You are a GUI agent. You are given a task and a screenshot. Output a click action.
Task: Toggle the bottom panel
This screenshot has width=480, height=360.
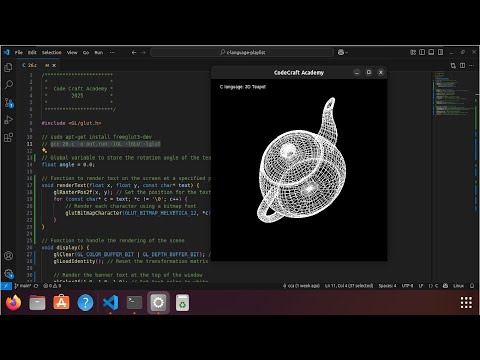[x=431, y=52]
